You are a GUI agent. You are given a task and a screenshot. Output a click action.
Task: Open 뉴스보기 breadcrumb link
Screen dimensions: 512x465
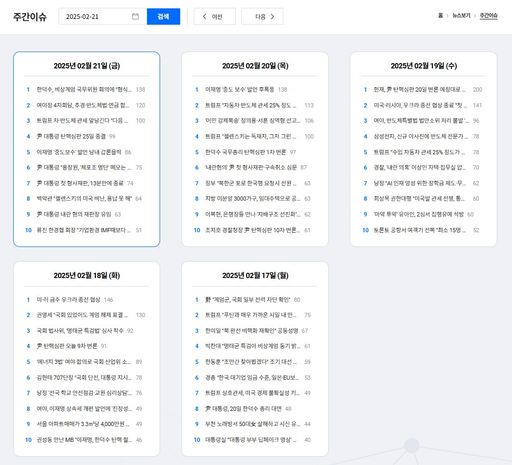point(461,15)
